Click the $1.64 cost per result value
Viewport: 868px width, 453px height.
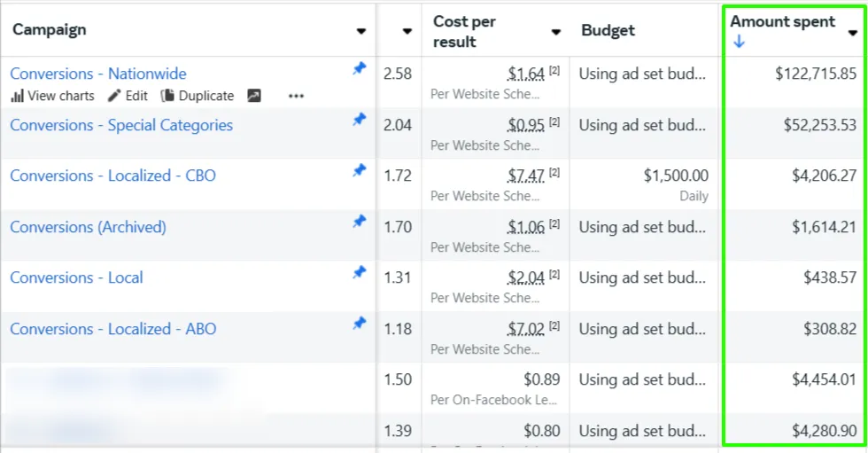[x=526, y=74]
